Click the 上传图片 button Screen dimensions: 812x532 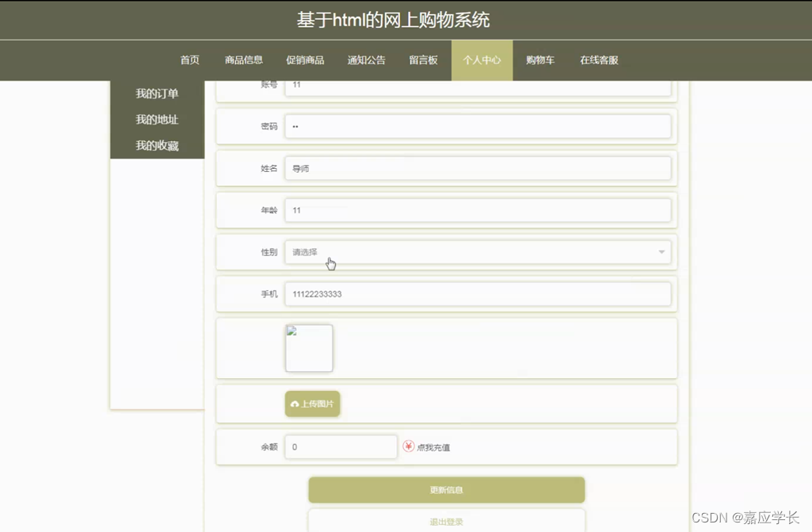[x=312, y=404]
